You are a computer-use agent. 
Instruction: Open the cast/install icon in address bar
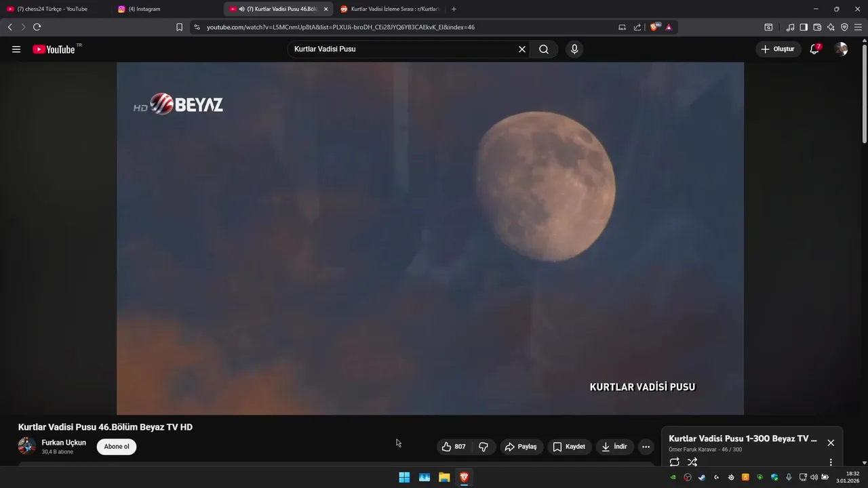click(x=622, y=27)
